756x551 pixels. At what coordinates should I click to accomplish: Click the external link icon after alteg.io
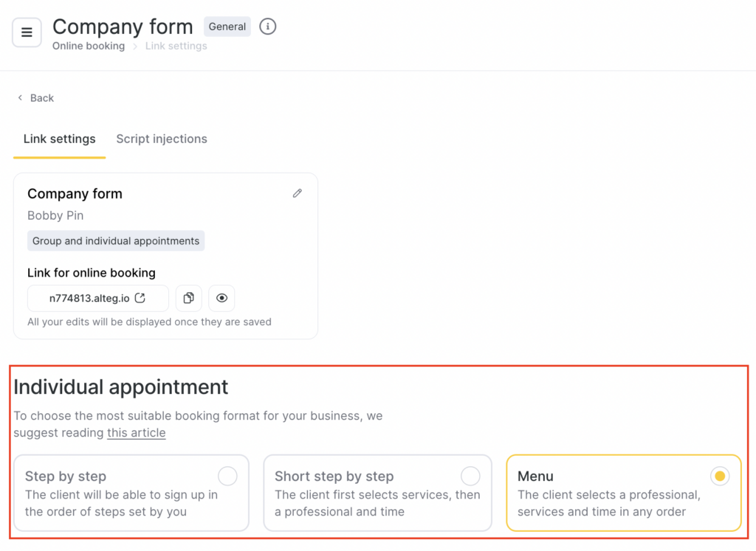(x=140, y=298)
